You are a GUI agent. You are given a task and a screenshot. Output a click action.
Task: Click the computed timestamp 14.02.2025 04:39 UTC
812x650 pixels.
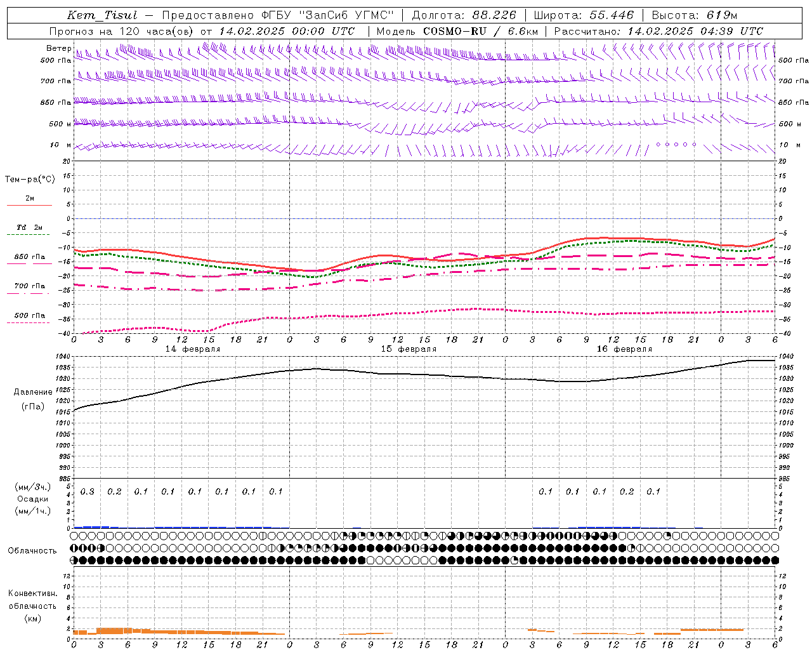click(695, 31)
